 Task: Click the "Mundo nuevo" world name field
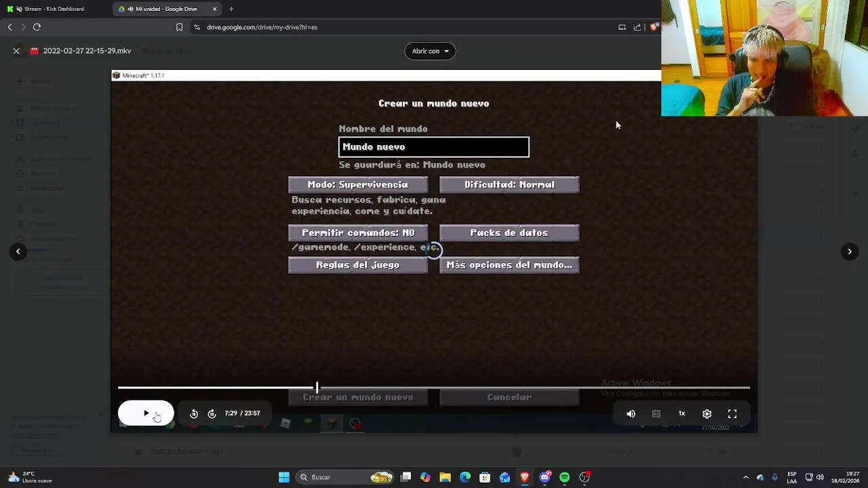(x=434, y=147)
